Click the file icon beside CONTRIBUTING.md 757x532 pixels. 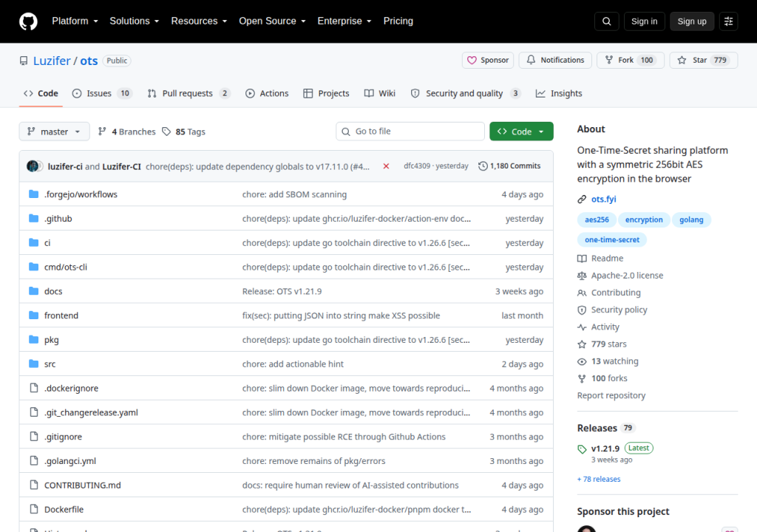33,485
